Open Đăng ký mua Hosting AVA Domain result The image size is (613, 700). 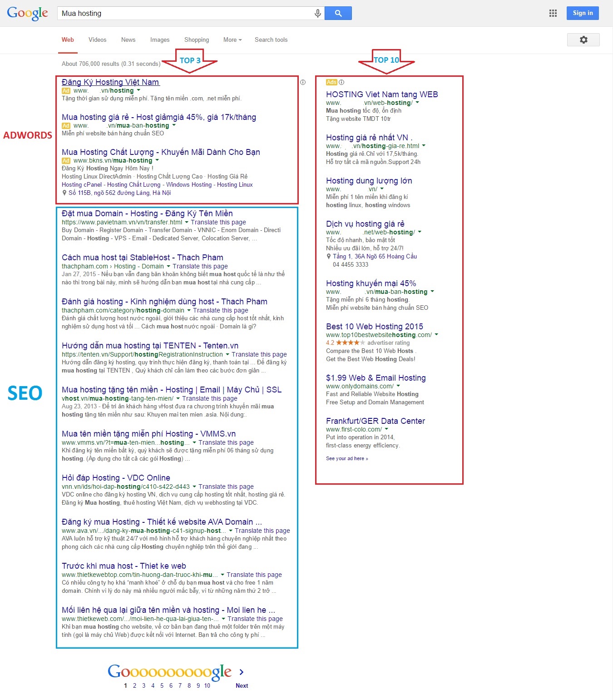point(162,522)
